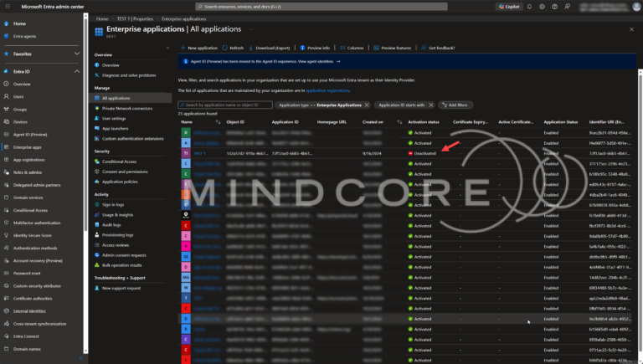
Task: Open notifications bell icon
Action: coord(529,7)
